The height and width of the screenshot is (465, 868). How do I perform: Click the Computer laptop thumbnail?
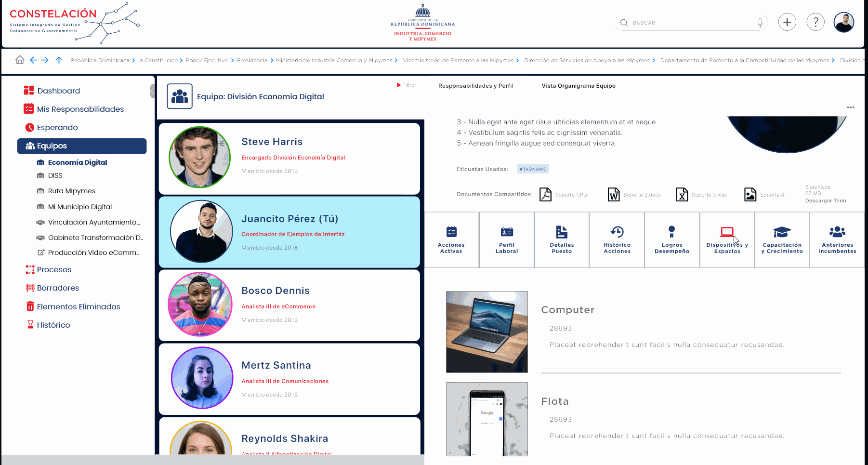(487, 332)
